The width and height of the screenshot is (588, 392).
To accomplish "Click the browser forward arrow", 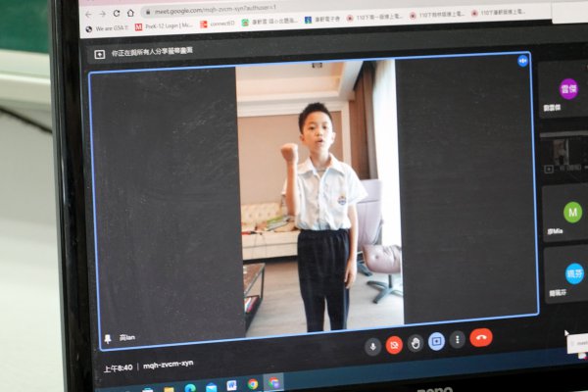I will click(102, 14).
